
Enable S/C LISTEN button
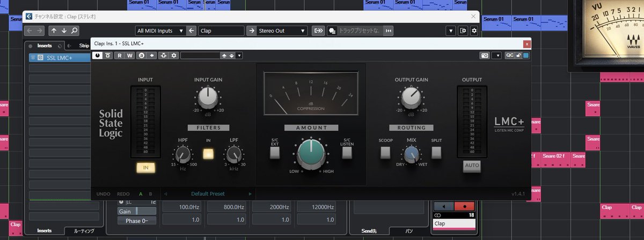point(347,153)
